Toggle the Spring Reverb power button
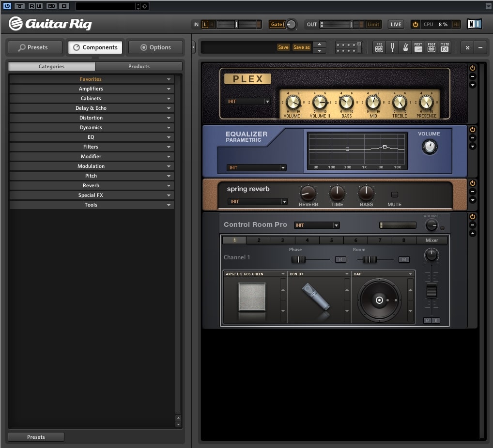493x448 pixels. [x=472, y=183]
